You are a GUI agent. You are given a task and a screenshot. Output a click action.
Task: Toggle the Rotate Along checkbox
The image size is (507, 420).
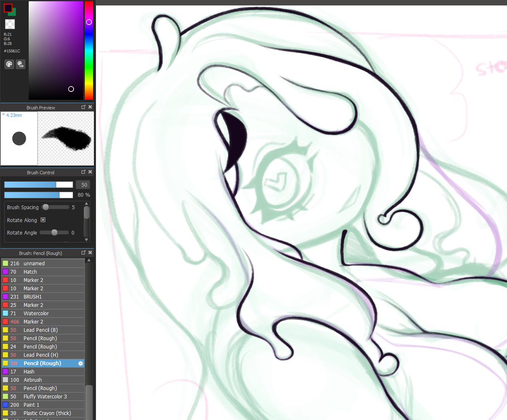pos(43,220)
